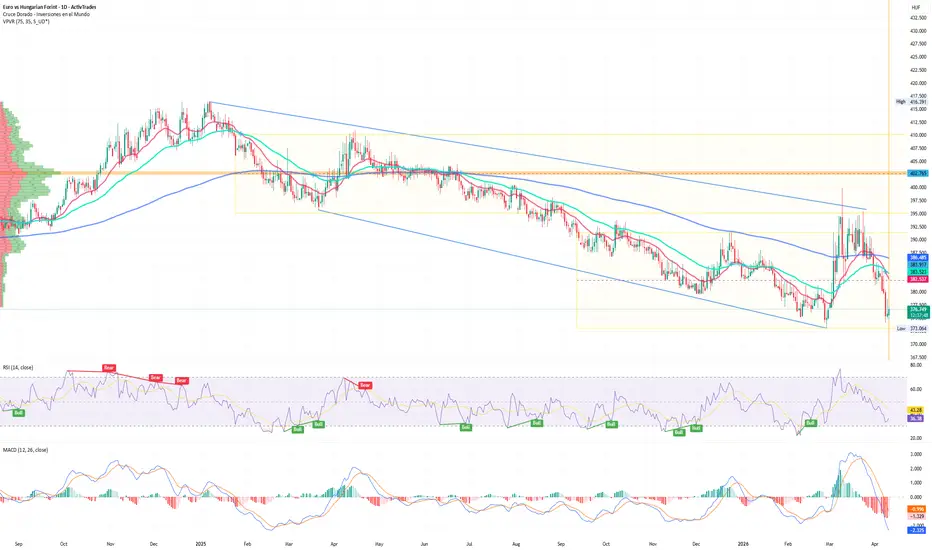
Task: Click the 400.000 price axis value
Action: click(x=918, y=187)
